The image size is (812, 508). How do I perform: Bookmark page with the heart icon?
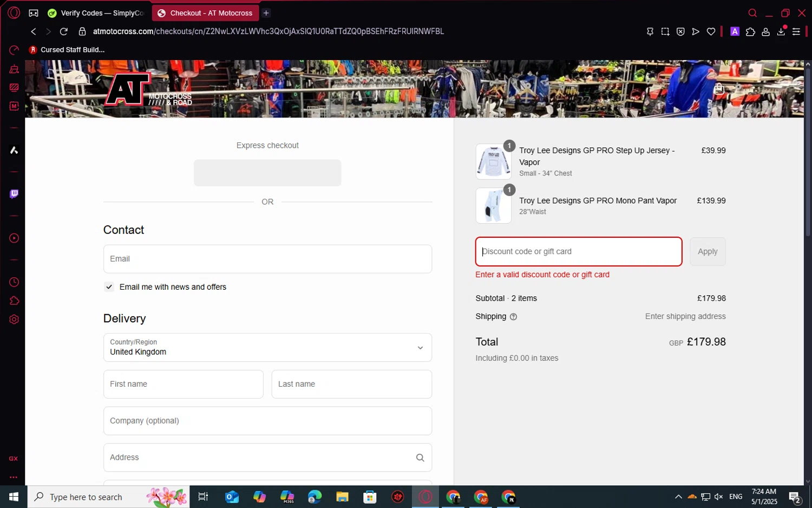[711, 32]
